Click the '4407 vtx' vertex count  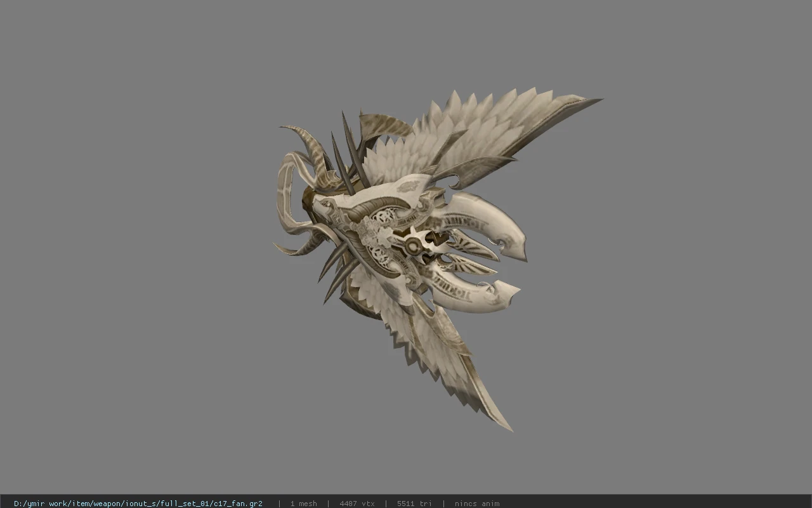(x=357, y=504)
